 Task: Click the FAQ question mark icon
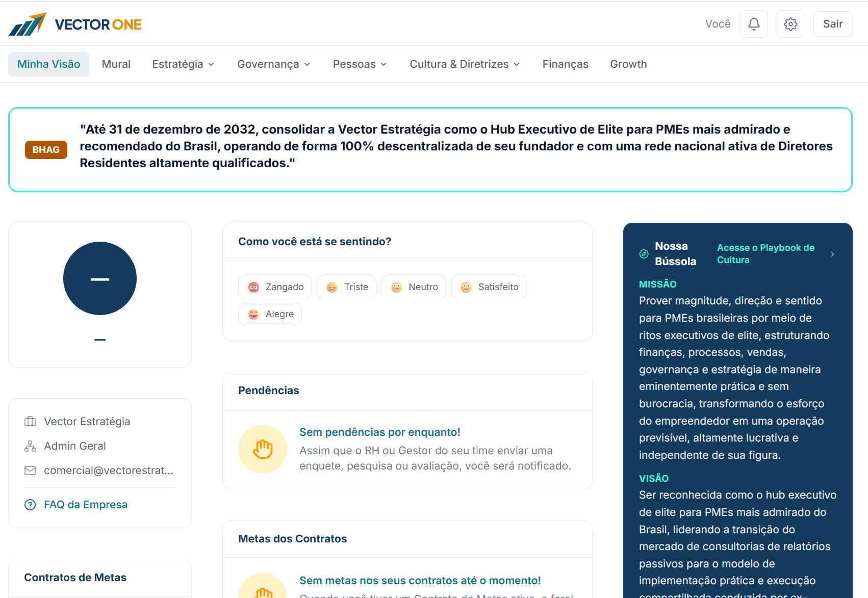[x=30, y=505]
